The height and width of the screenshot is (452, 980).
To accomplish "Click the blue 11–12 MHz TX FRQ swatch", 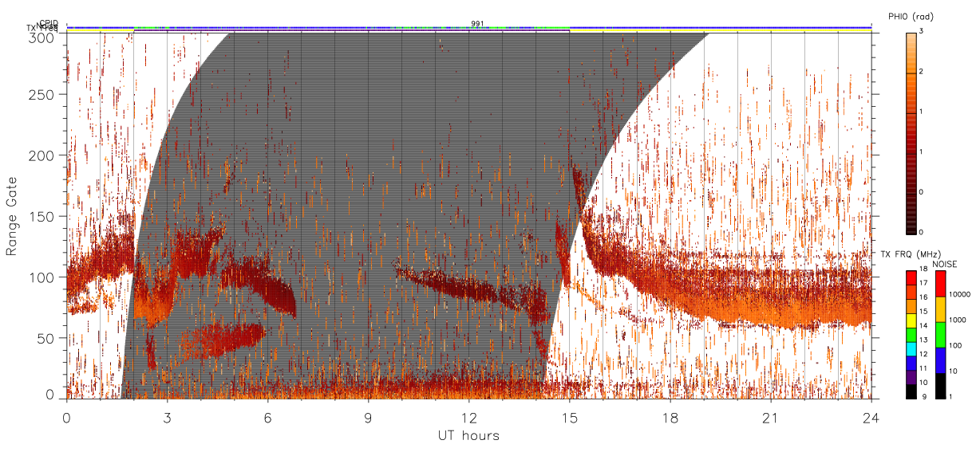I will [x=911, y=362].
